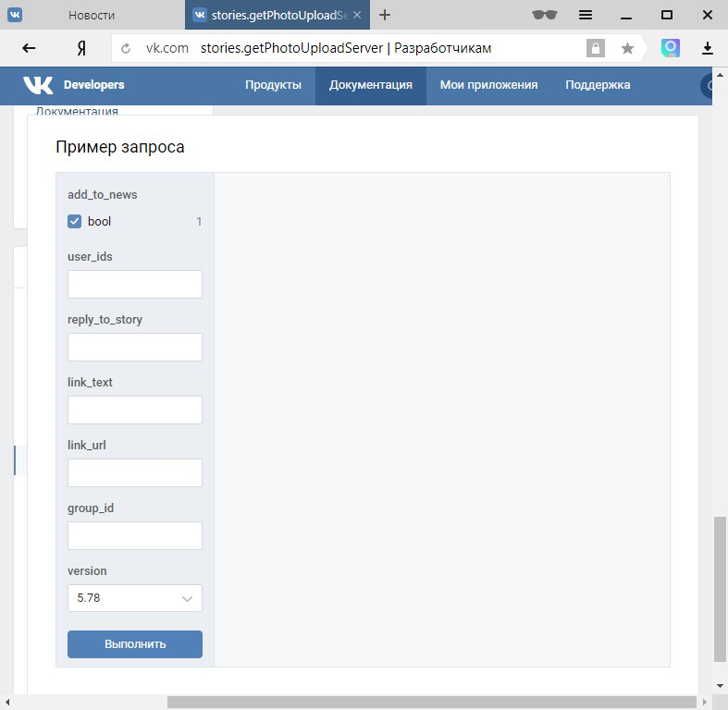Open the Продукты menu item

[273, 85]
